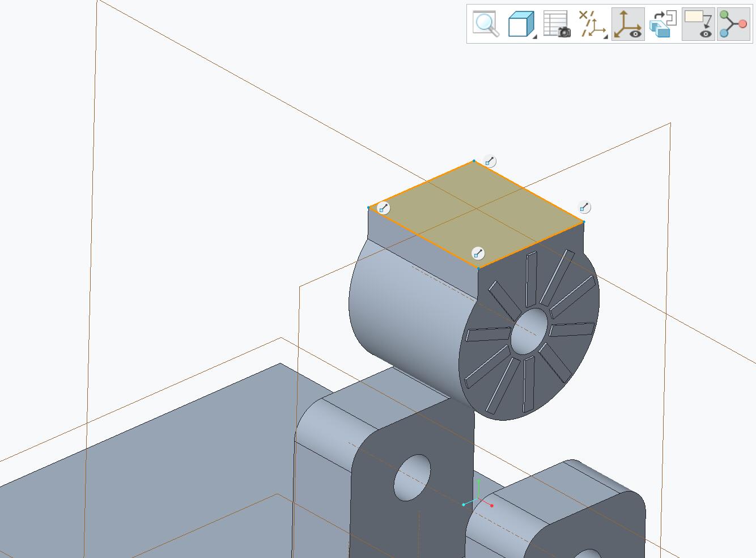Toggle the annotation display eye button
This screenshot has height=558, width=756.
[x=698, y=24]
